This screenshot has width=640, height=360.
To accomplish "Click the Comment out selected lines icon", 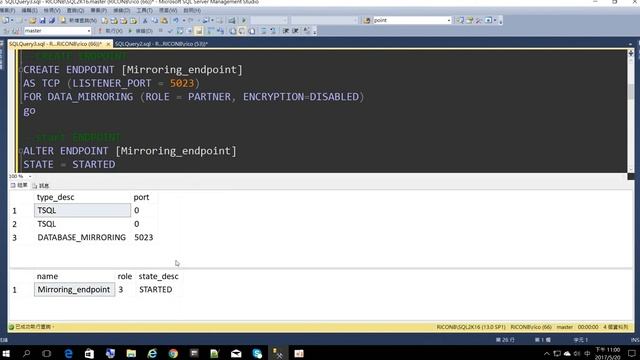I will (264, 31).
